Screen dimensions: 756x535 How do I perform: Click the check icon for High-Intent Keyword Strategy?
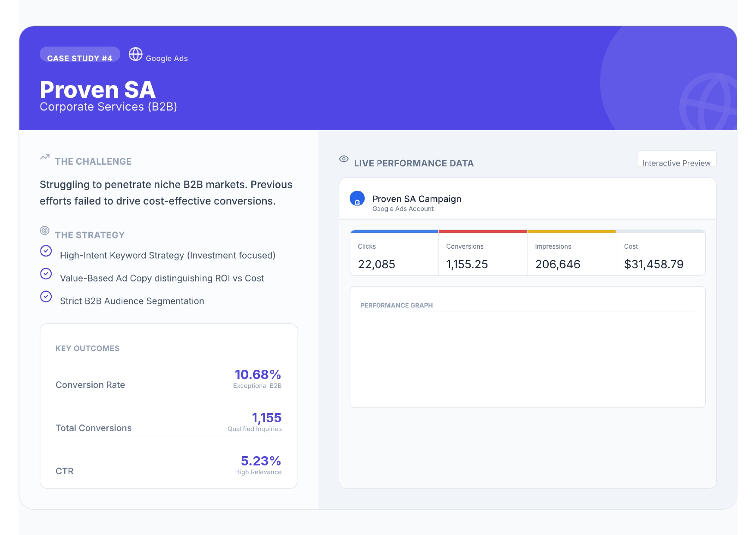coord(46,251)
